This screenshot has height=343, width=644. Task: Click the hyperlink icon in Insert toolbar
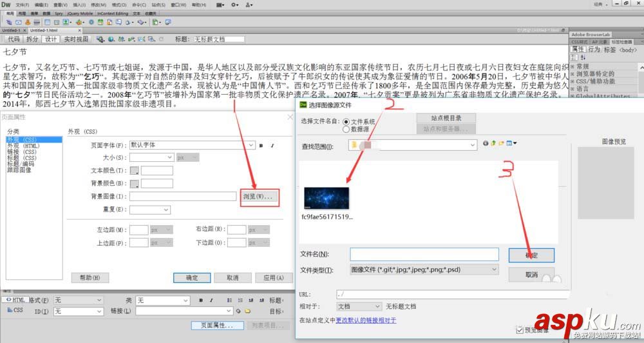coord(9,22)
